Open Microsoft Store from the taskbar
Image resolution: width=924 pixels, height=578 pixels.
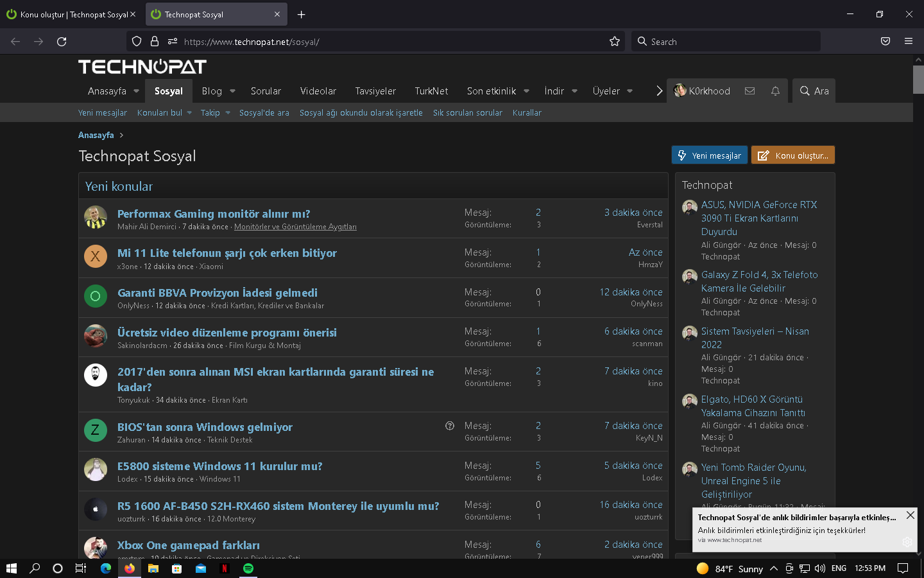(x=177, y=568)
